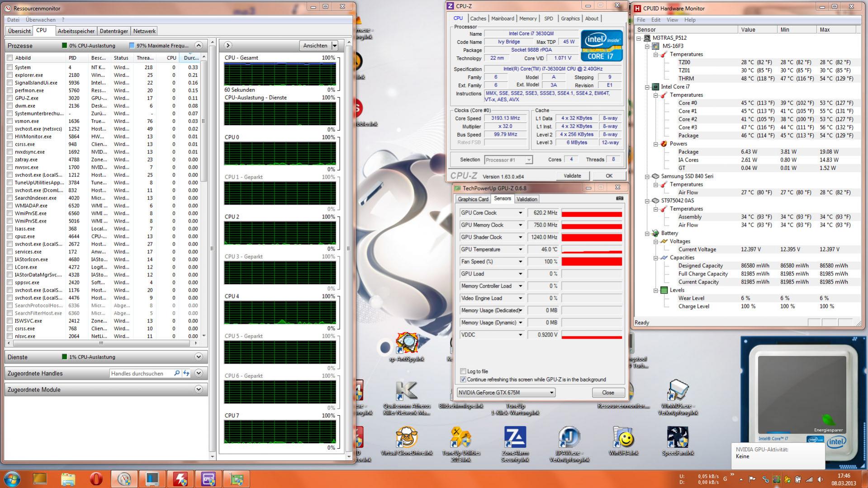This screenshot has width=868, height=488.
Task: Click the Close button in GPU-Z
Action: [x=608, y=393]
